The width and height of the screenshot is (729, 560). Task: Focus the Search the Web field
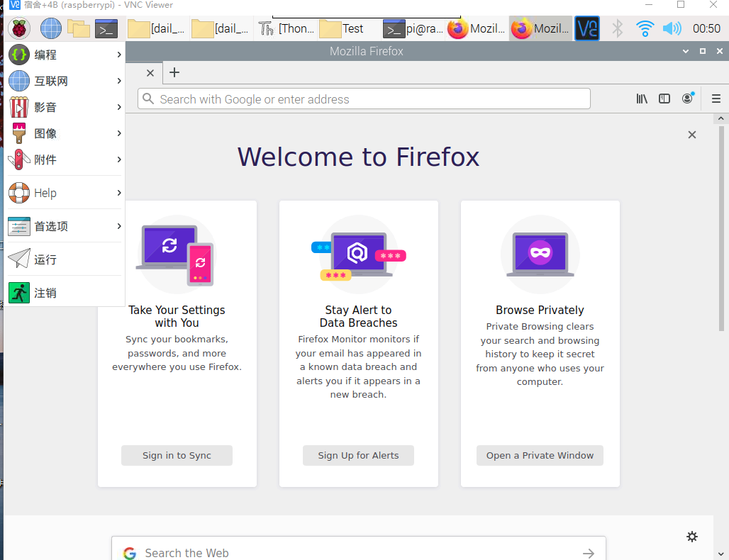(358, 550)
